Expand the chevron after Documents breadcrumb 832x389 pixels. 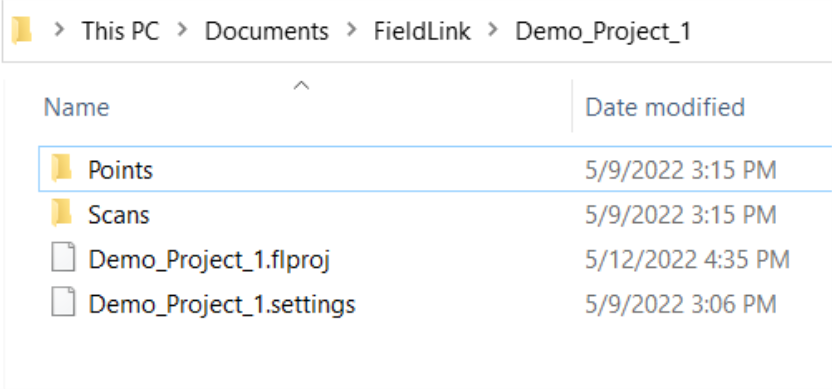point(351,30)
